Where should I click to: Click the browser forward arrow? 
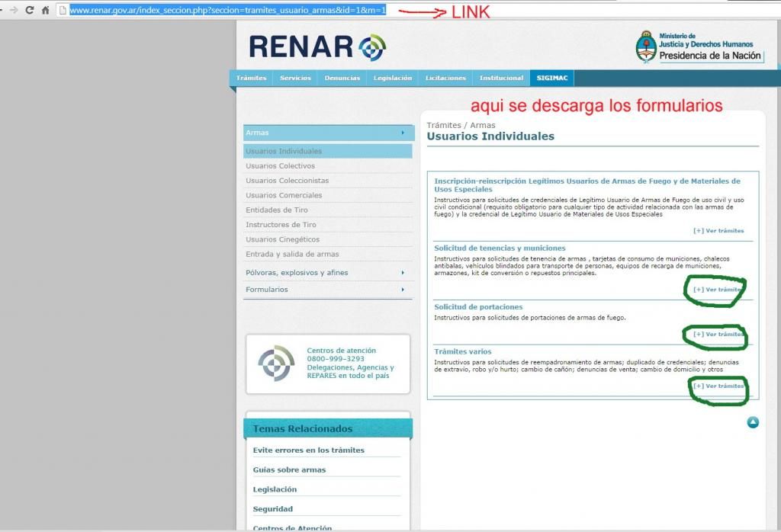[x=14, y=10]
